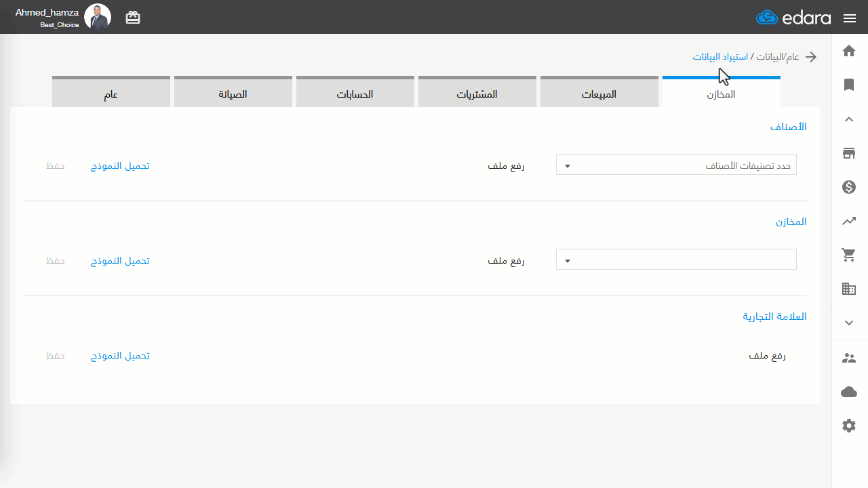Click the edara cloud logo
This screenshot has width=868, height=488.
(x=793, y=18)
